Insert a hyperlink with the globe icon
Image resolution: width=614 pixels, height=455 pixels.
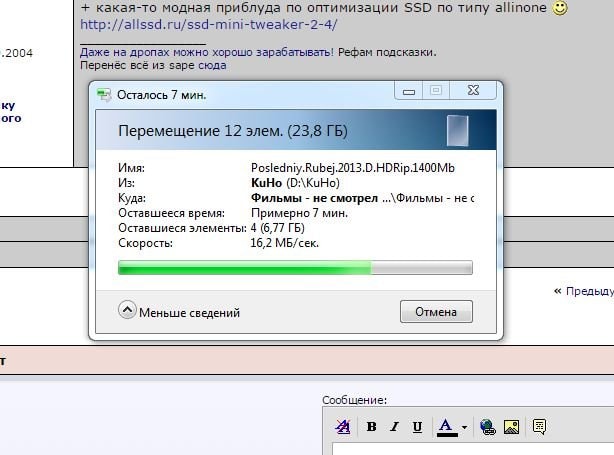[488, 426]
